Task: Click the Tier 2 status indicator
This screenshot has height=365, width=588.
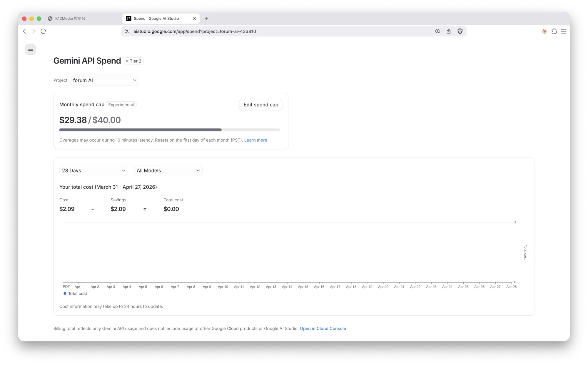Action: 134,61
